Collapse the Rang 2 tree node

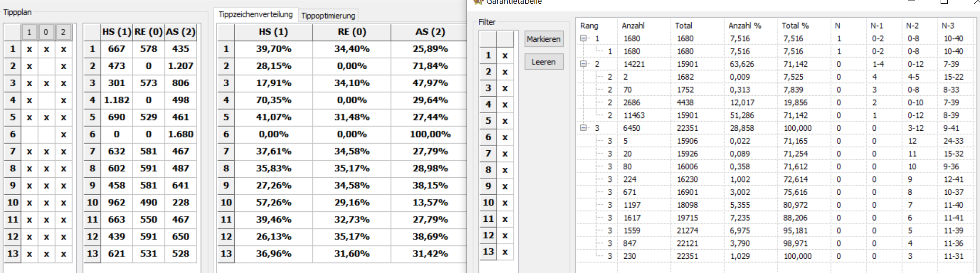coord(584,64)
